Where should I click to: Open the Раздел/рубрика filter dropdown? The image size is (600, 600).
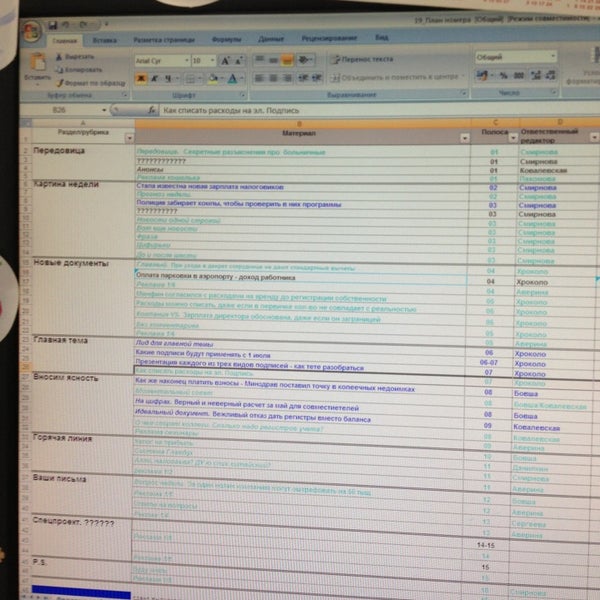[129, 138]
